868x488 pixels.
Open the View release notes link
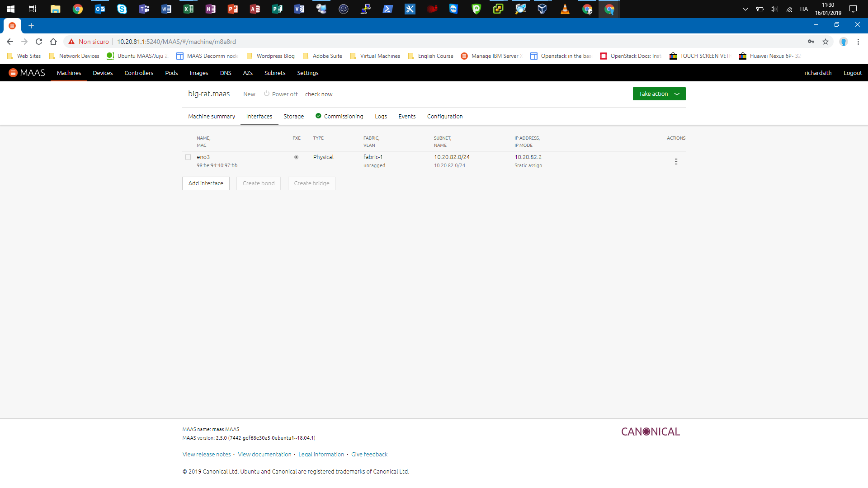pos(207,455)
